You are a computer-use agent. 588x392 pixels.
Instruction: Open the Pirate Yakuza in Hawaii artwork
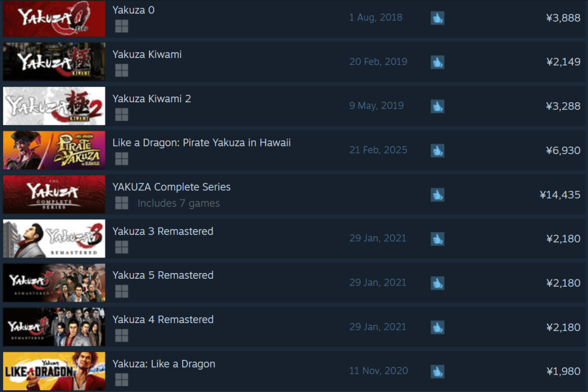pos(54,150)
